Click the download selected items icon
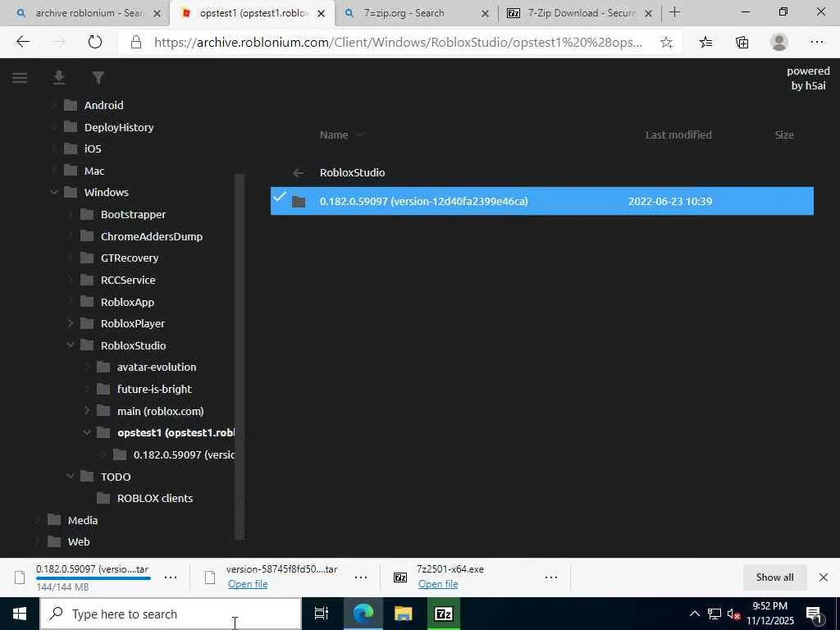Image resolution: width=840 pixels, height=630 pixels. tap(59, 78)
